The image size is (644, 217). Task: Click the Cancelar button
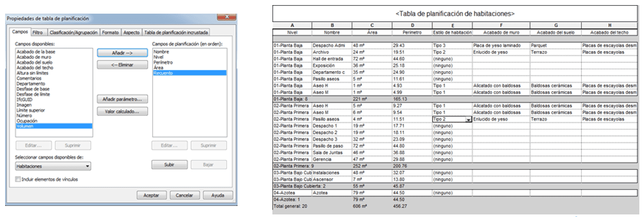pyautogui.click(x=184, y=195)
